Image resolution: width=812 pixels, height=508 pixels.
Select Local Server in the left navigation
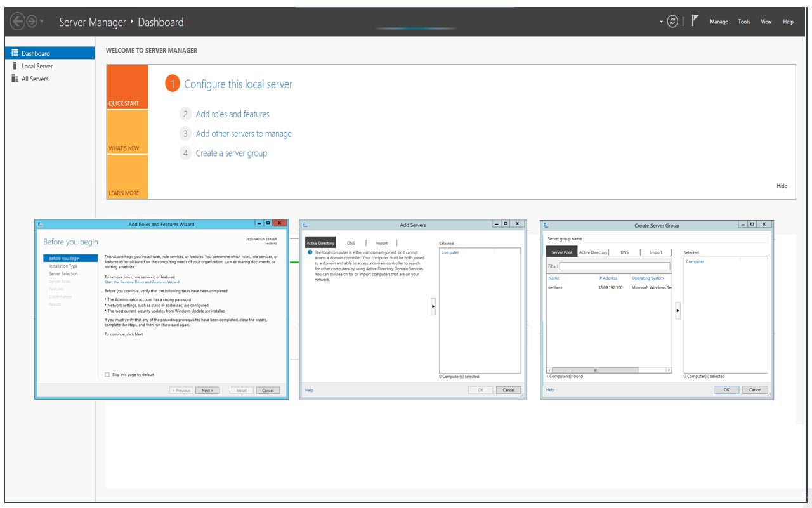click(x=49, y=66)
